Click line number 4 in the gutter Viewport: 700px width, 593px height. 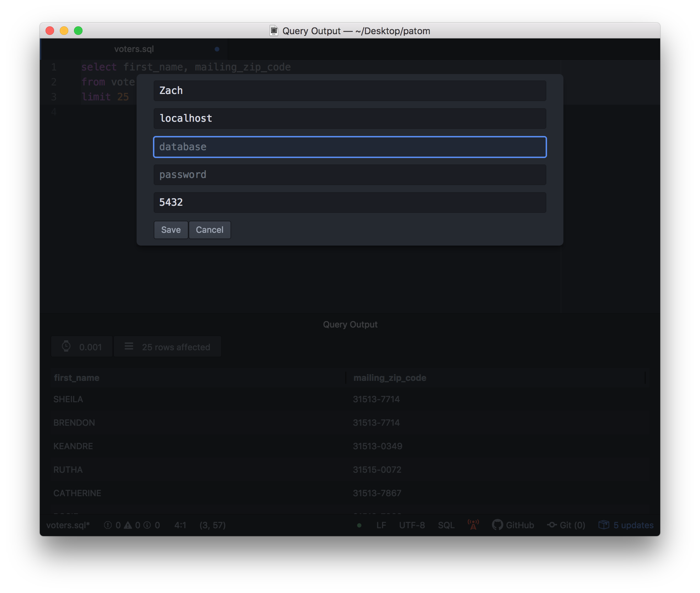pos(54,112)
